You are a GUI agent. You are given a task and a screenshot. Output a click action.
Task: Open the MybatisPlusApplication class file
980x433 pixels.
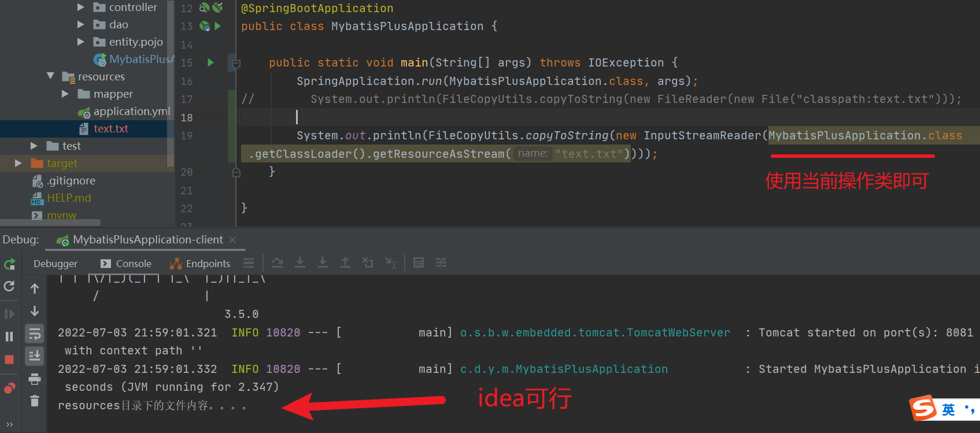[x=134, y=60]
